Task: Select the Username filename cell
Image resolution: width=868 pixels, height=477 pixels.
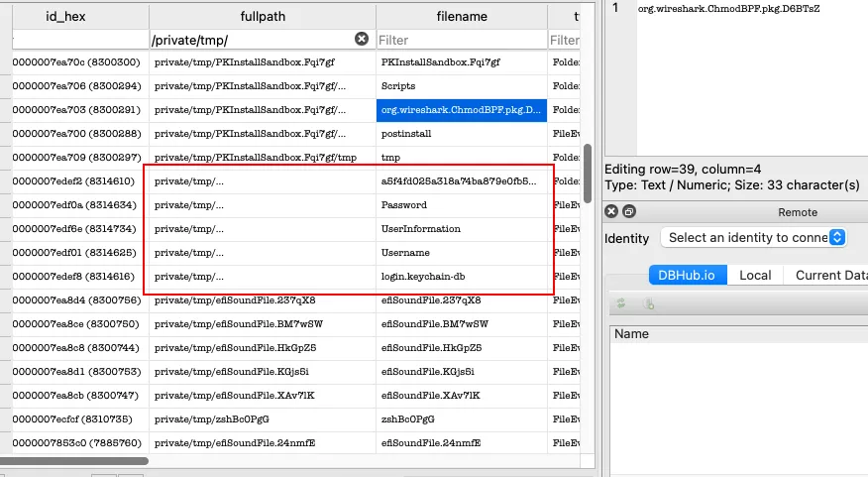Action: tap(462, 253)
